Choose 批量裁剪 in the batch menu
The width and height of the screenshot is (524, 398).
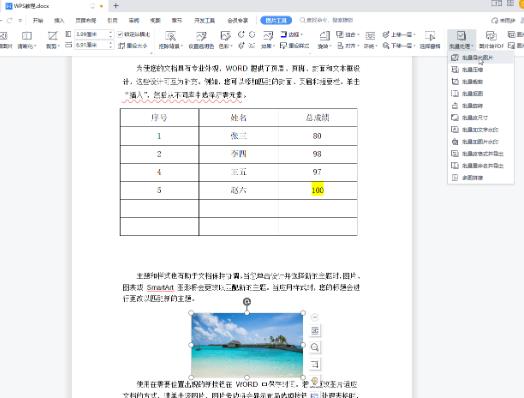(x=480, y=82)
